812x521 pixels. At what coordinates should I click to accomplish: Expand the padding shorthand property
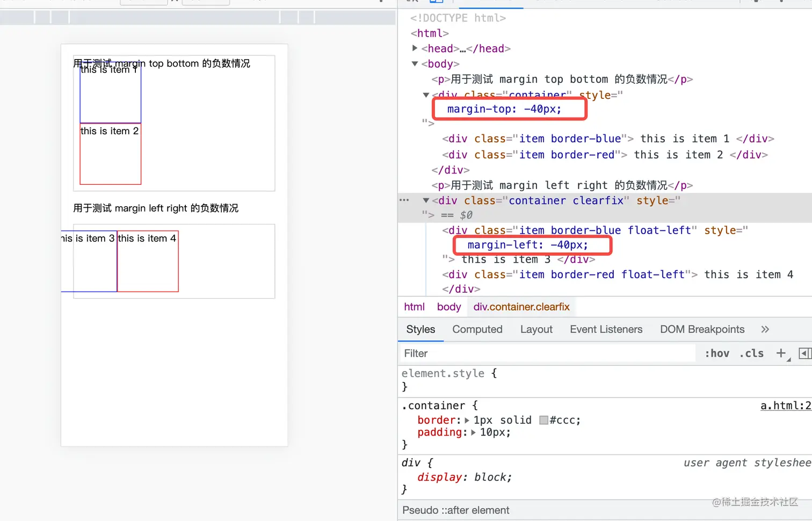click(473, 432)
